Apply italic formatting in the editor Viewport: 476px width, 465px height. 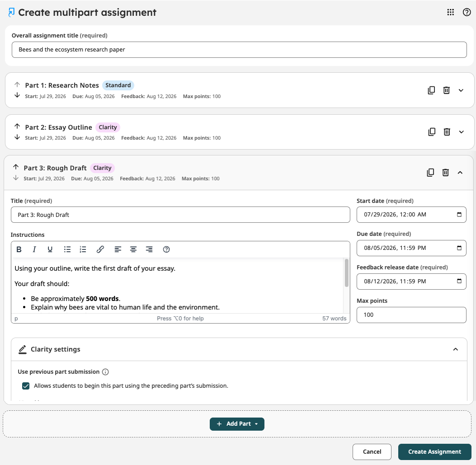(x=34, y=249)
